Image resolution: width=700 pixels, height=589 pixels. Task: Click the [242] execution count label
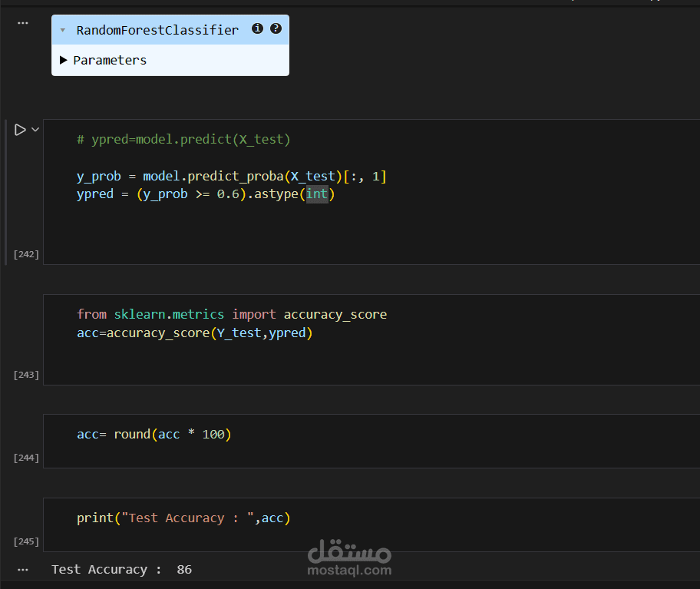click(x=26, y=254)
